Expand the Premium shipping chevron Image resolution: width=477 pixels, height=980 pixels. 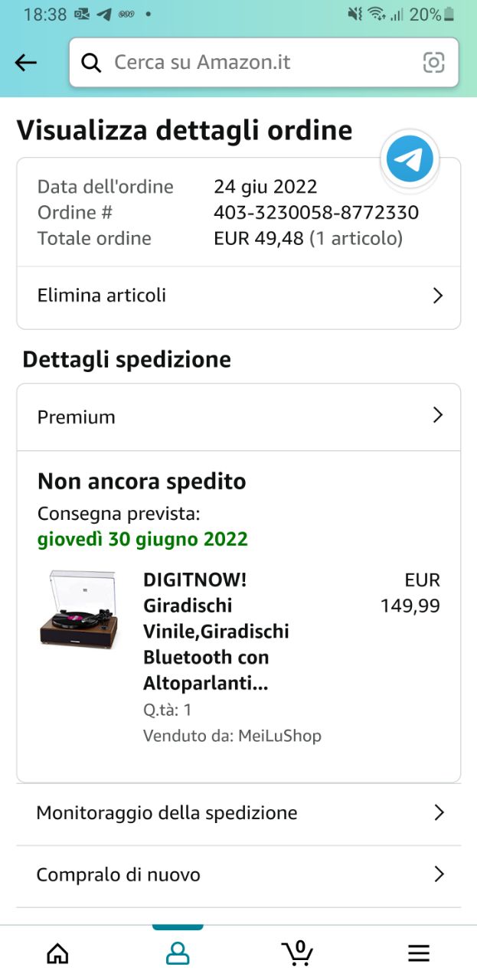click(438, 416)
